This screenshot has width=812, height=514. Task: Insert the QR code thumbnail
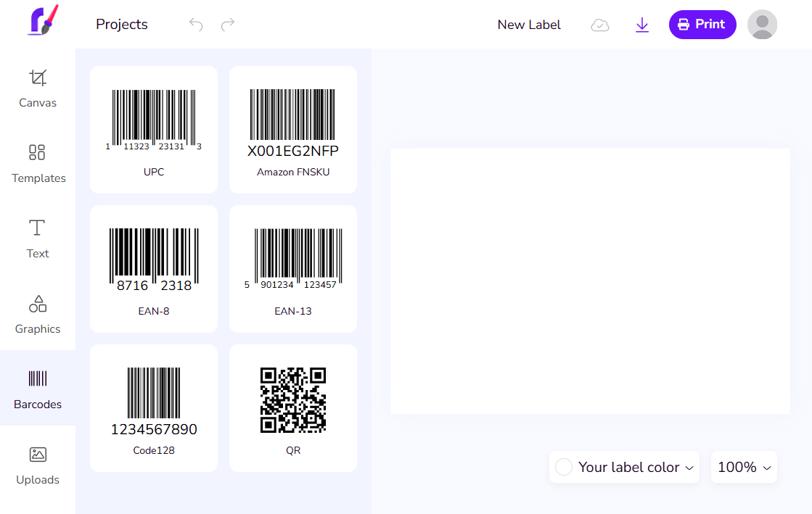click(x=293, y=408)
